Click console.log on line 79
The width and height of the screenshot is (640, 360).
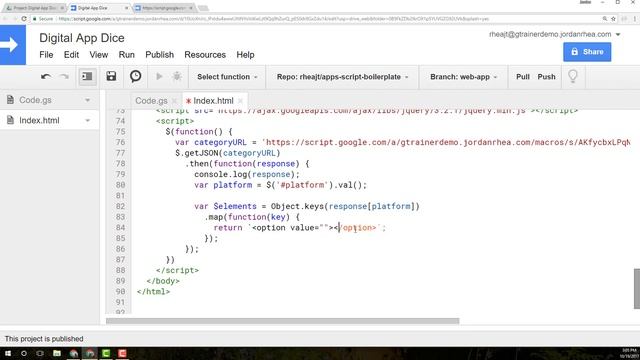[x=220, y=174]
